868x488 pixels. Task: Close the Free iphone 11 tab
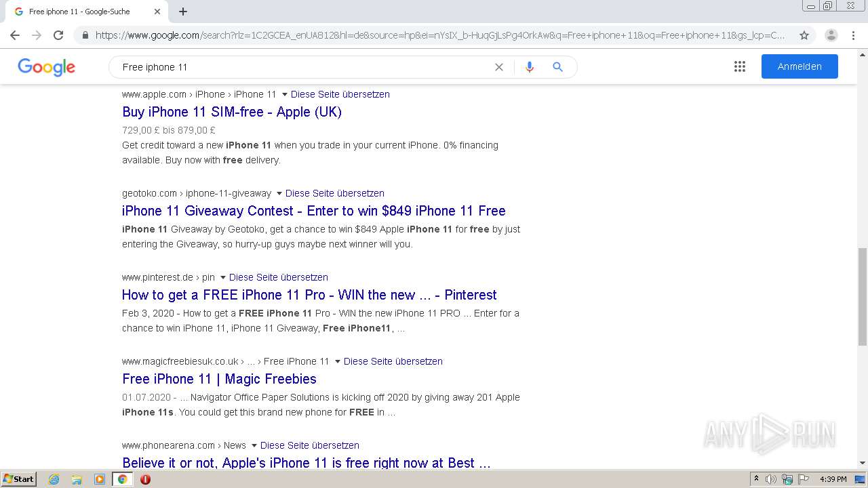click(x=157, y=12)
